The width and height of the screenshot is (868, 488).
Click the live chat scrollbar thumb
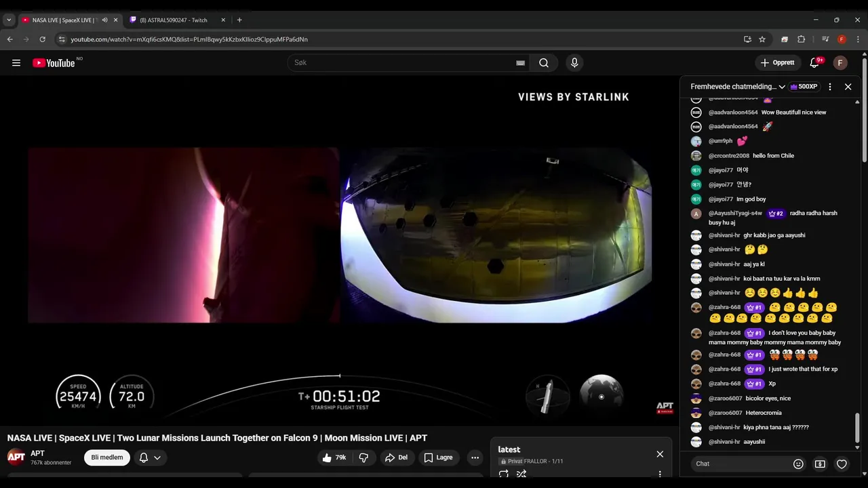(x=857, y=427)
